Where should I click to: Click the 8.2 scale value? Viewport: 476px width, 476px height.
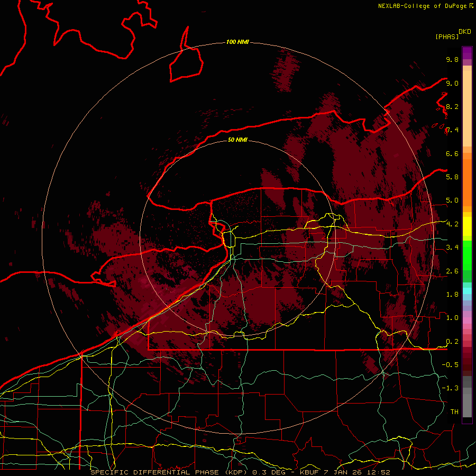(x=452, y=106)
